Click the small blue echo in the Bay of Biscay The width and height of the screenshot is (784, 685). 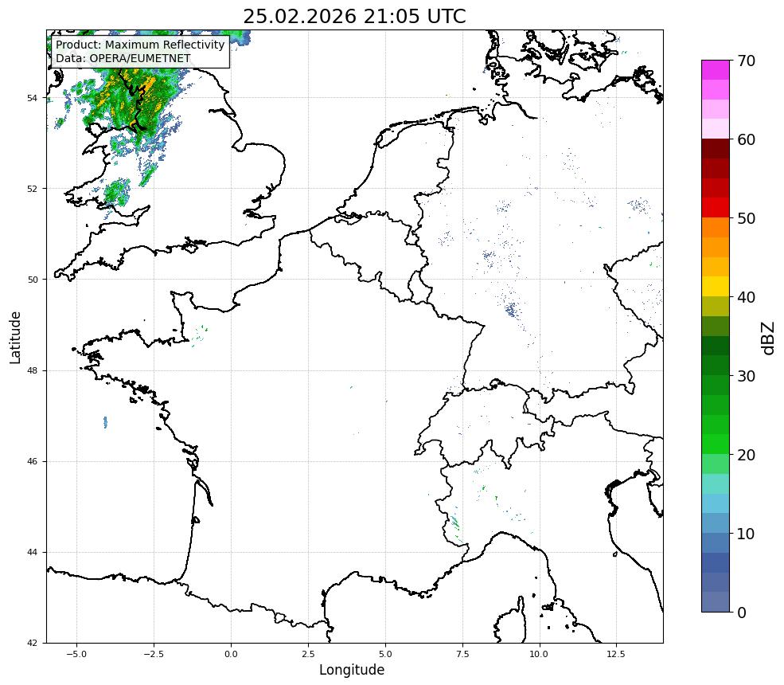tap(105, 422)
